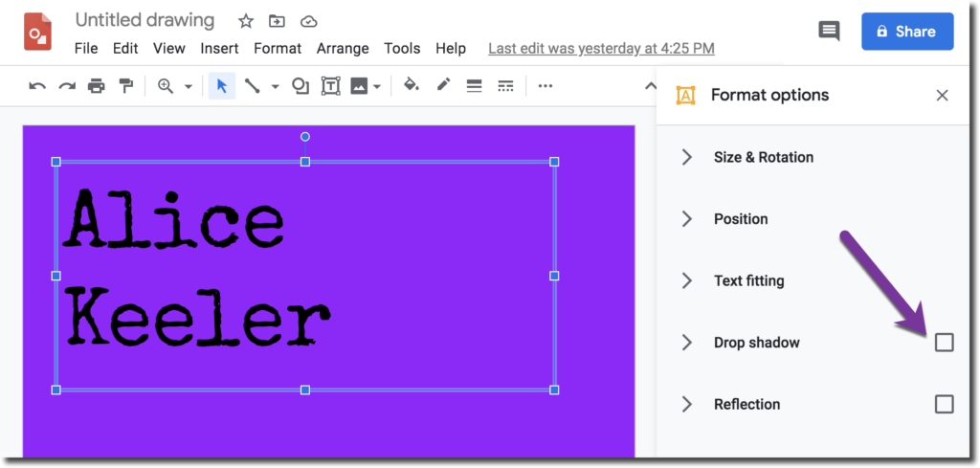
Task: Close the Format options panel
Action: [x=942, y=95]
